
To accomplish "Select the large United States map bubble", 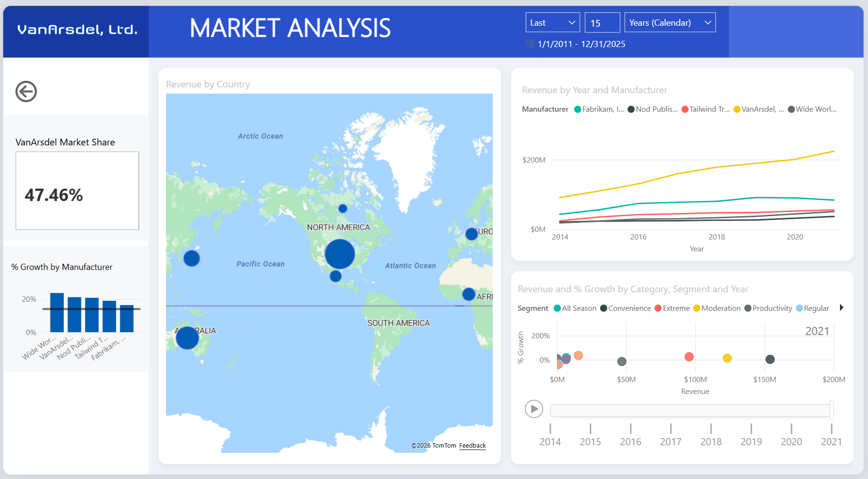I will (x=340, y=254).
